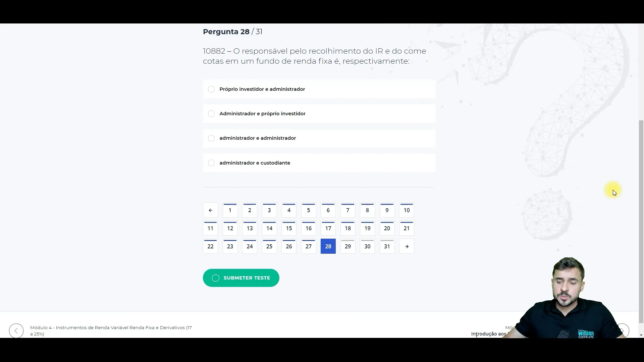
Task: Click scrollbar down arrow at bottom right
Action: [x=641, y=335]
